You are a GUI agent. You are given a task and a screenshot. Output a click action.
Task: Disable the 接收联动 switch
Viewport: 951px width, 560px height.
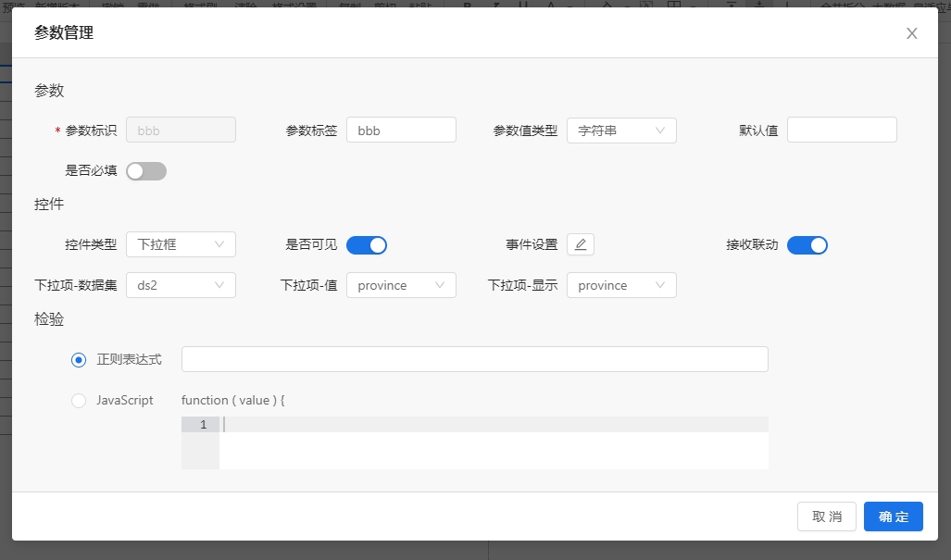(x=807, y=245)
